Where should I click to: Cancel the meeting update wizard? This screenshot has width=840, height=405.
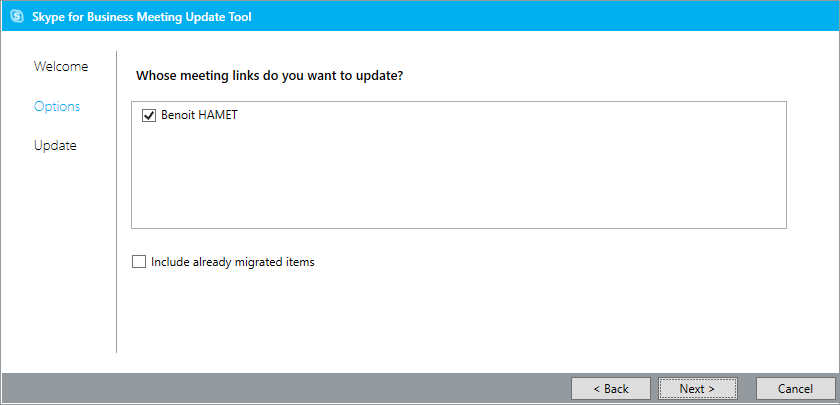click(795, 388)
